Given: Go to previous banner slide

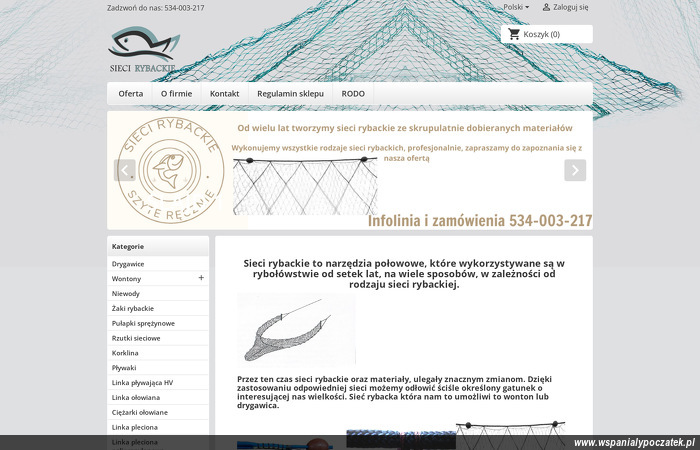Looking at the screenshot, I should pyautogui.click(x=125, y=170).
